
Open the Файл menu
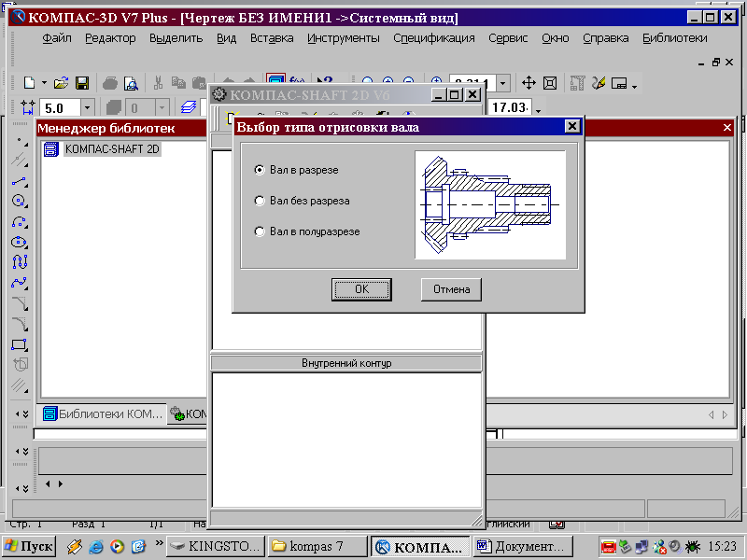click(x=57, y=38)
